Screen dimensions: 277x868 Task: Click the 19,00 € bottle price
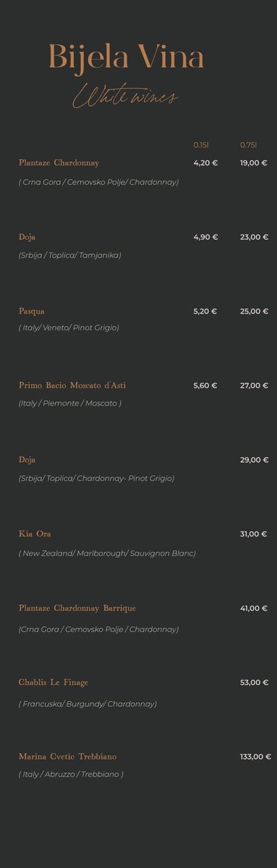pos(254,163)
